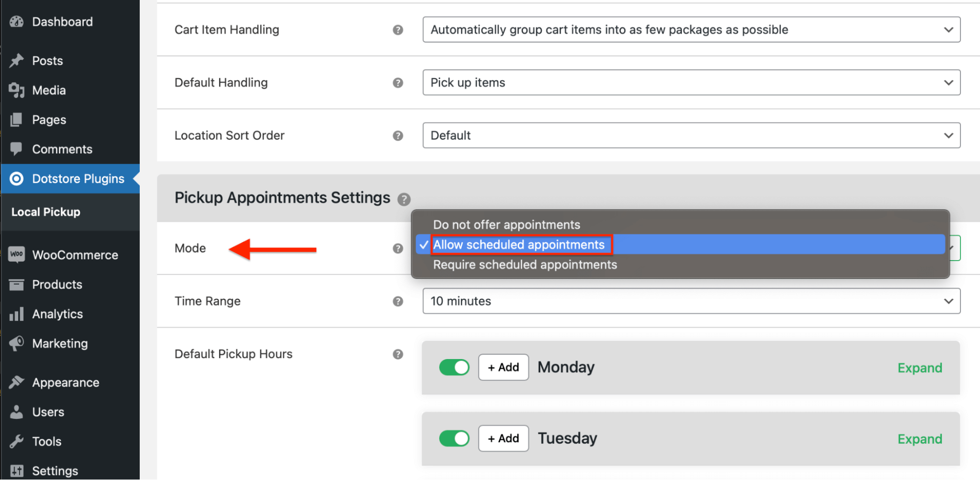Expand the Monday pickup hours
This screenshot has width=980, height=480.
pos(919,367)
